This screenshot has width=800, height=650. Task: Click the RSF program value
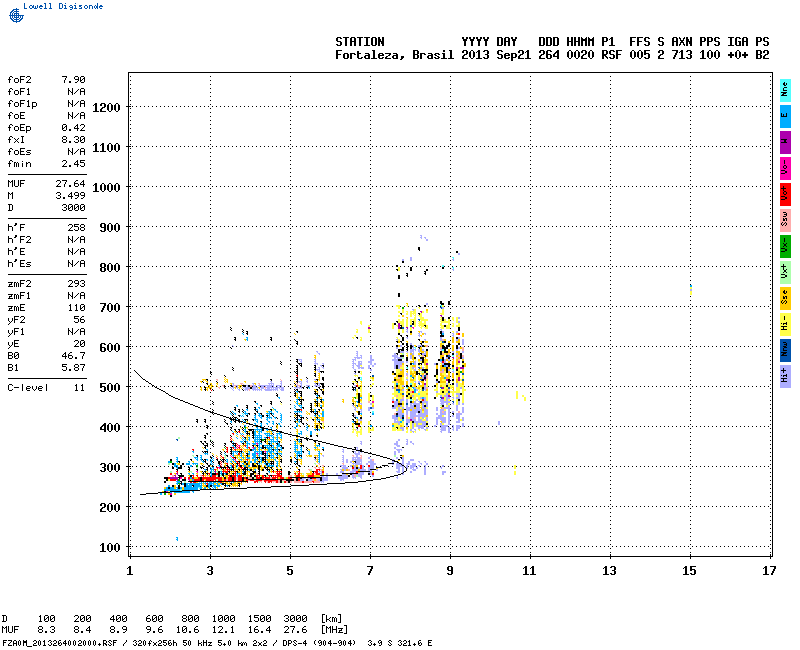click(x=612, y=55)
